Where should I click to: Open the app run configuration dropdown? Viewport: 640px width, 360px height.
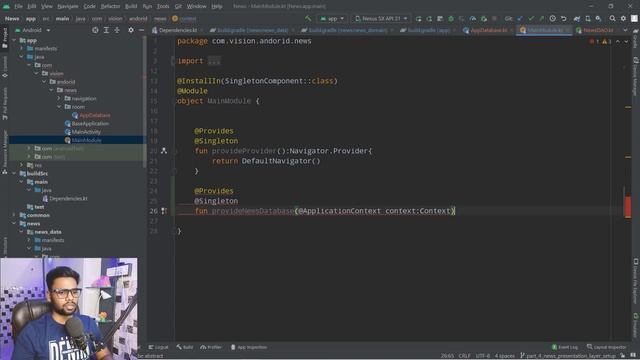pos(332,18)
